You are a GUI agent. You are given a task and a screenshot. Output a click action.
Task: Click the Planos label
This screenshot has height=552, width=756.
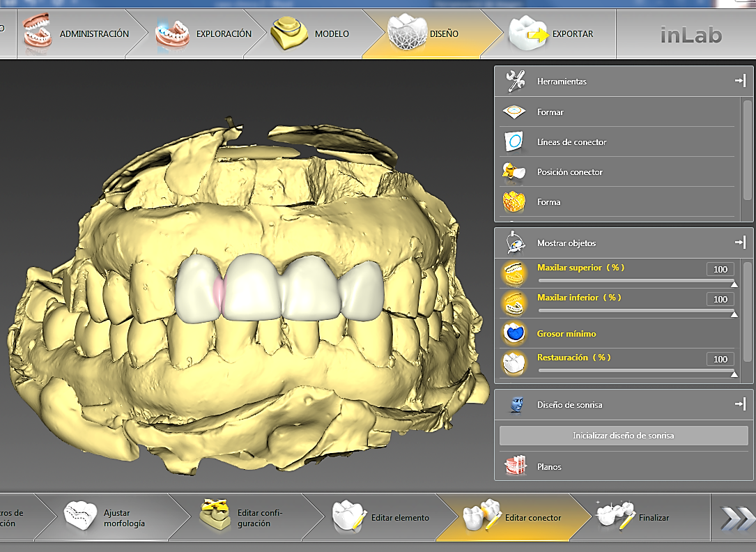[x=549, y=467]
